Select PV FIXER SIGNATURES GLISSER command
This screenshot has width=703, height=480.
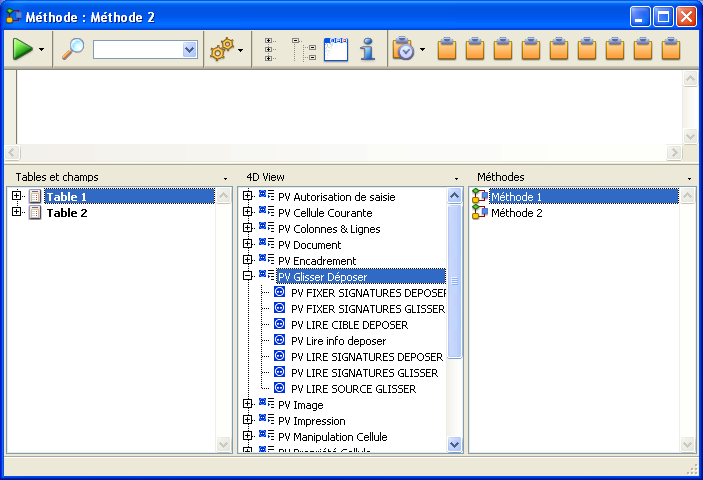pos(367,309)
